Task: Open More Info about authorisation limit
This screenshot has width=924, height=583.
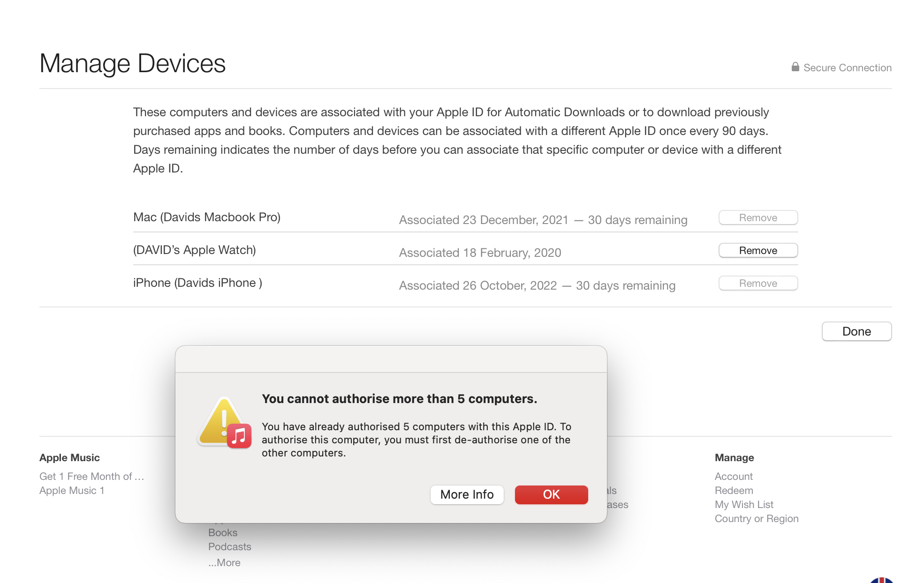Action: click(x=467, y=494)
